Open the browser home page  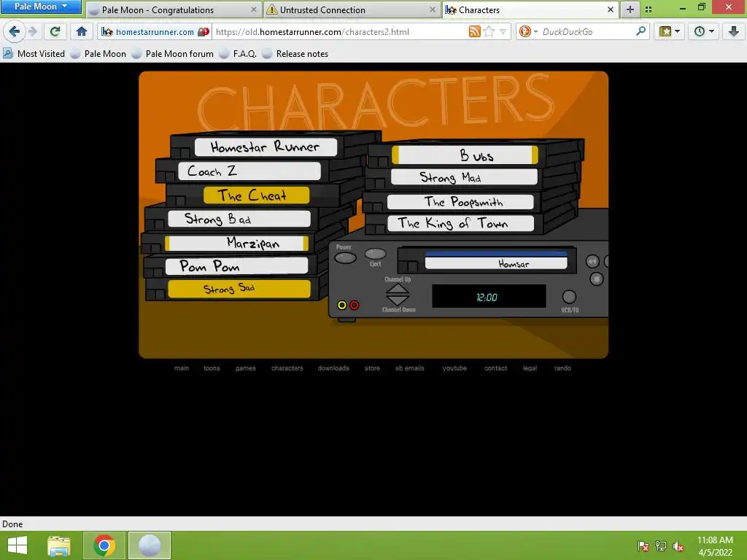coord(82,31)
